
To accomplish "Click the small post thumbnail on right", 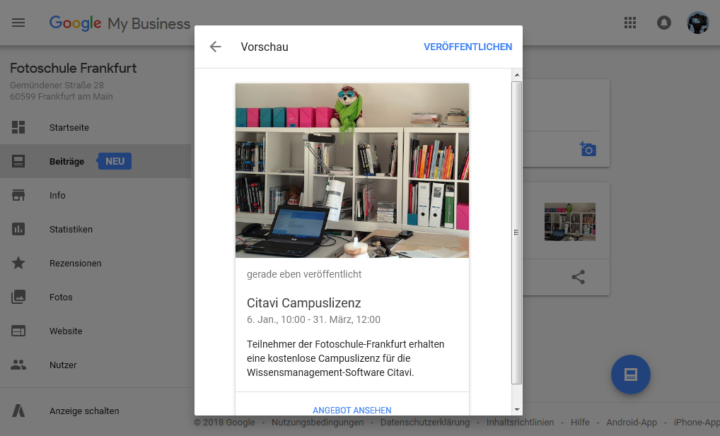I will (569, 221).
